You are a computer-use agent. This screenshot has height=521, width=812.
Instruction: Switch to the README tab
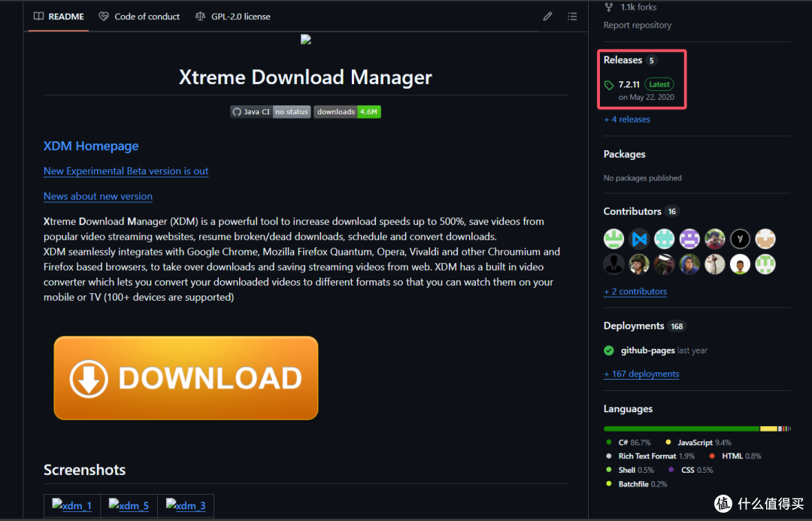coord(59,17)
